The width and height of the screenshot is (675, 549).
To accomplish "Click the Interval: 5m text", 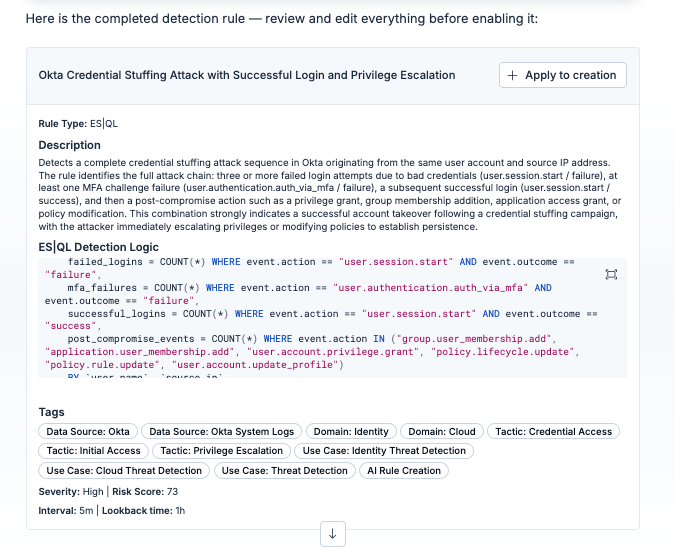I will point(66,511).
